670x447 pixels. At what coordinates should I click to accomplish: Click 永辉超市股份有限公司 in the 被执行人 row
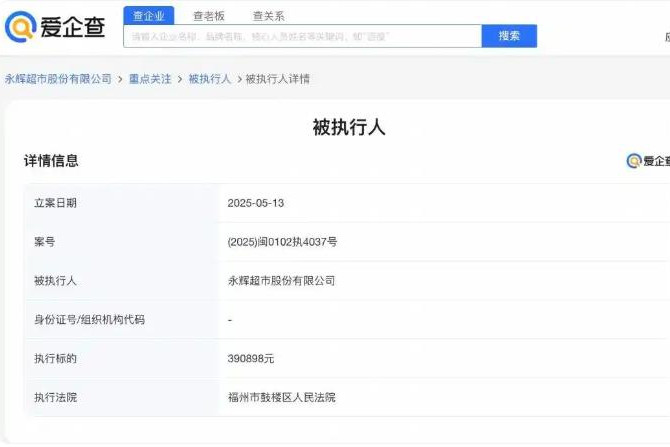pos(282,281)
